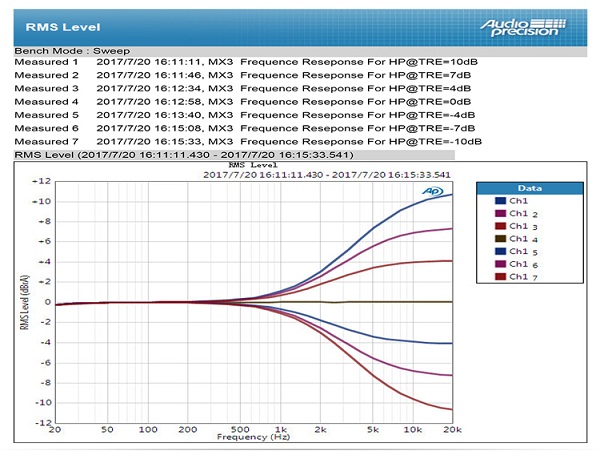Click the RMS Level date range section bar

(234, 155)
